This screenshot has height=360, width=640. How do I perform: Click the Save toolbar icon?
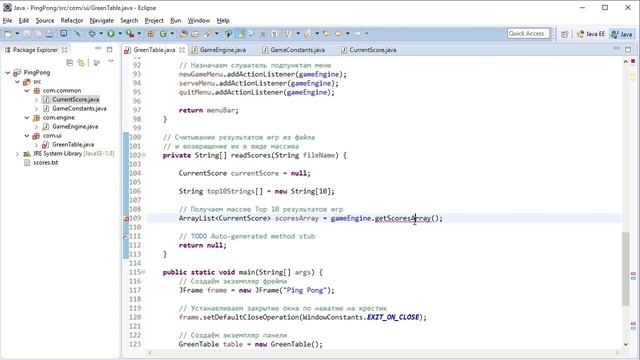[27, 34]
